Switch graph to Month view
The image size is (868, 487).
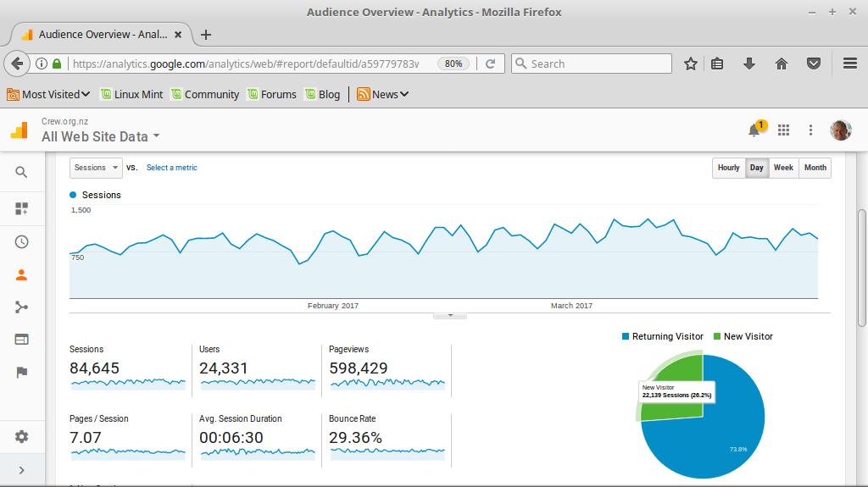point(815,168)
